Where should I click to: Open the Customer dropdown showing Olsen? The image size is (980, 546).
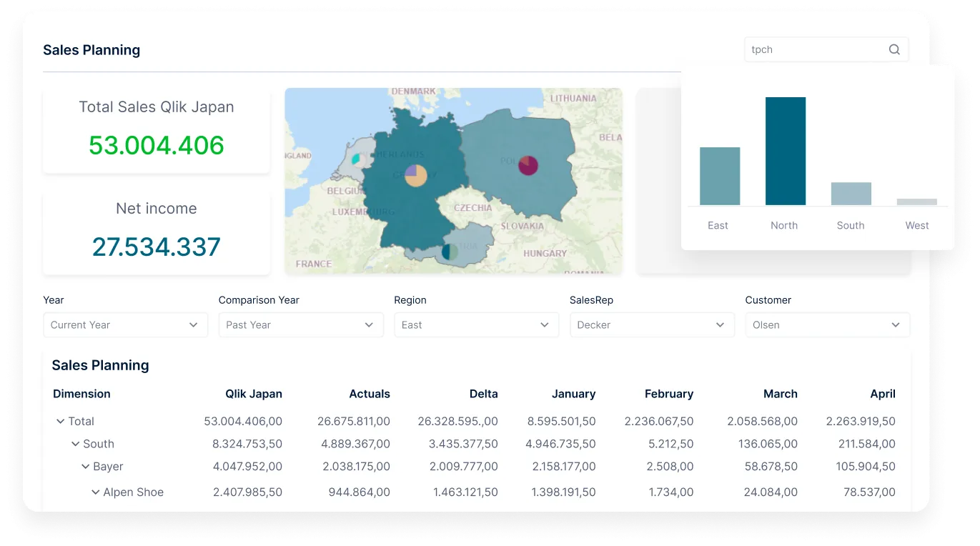pyautogui.click(x=827, y=324)
